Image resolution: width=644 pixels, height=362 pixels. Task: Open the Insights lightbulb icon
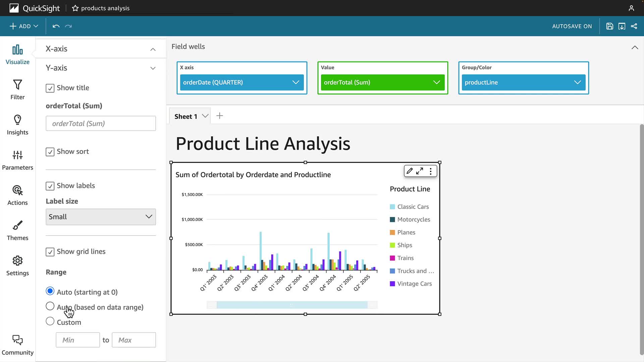[x=17, y=120]
